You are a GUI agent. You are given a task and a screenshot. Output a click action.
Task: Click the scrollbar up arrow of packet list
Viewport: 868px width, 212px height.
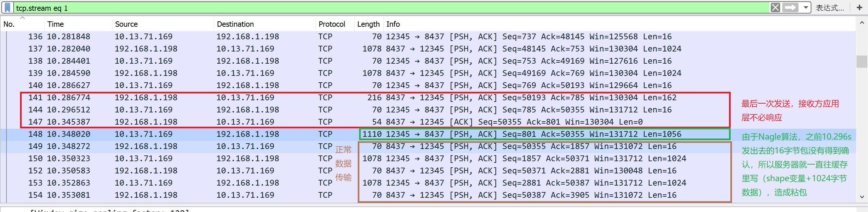[862, 23]
